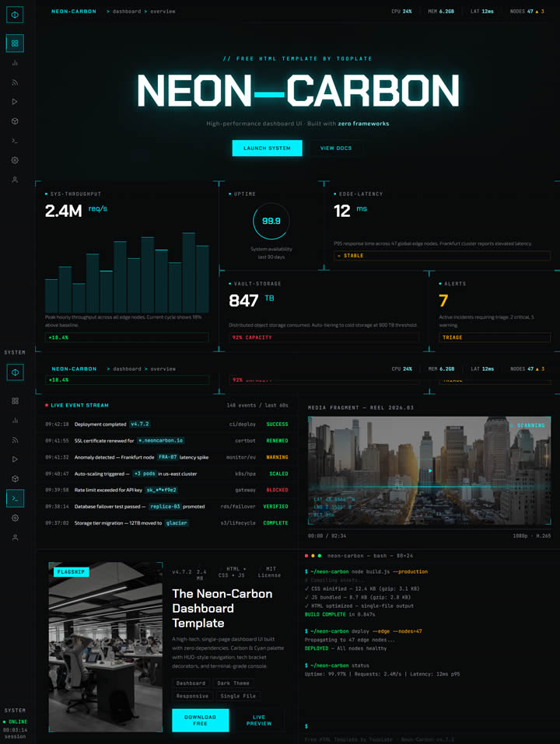The image size is (560, 744).
Task: Open the gear icon below the highlighted terminal icon
Action: pyautogui.click(x=16, y=518)
